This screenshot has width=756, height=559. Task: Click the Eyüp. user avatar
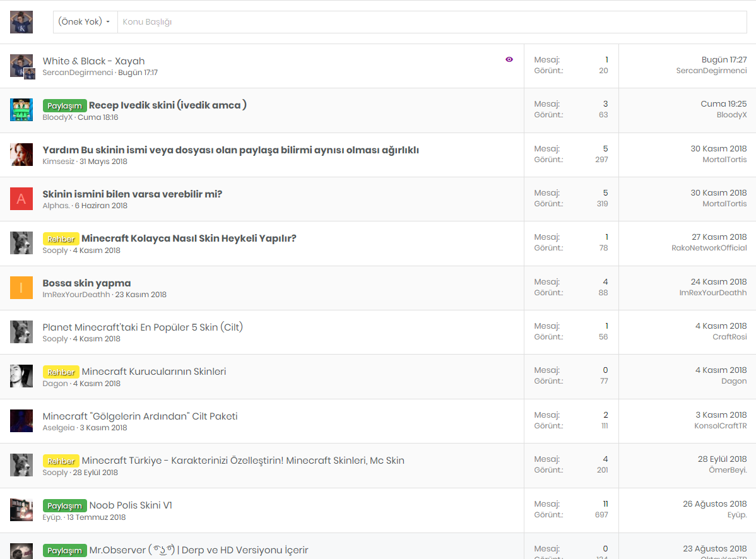click(x=21, y=510)
